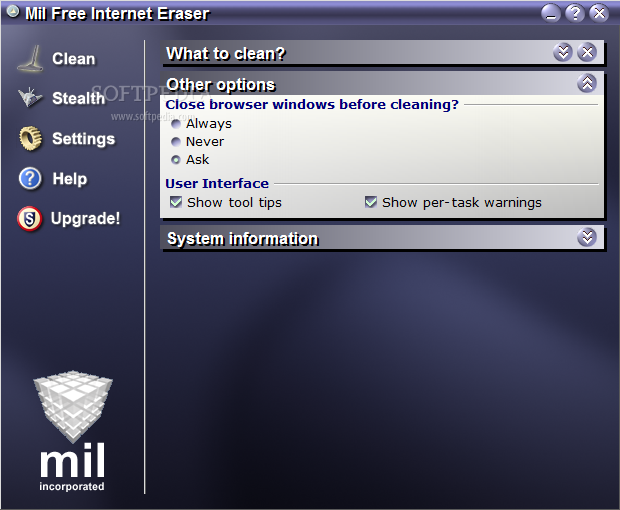This screenshot has width=620, height=510.
Task: Select the Never radio button
Action: pyautogui.click(x=176, y=142)
